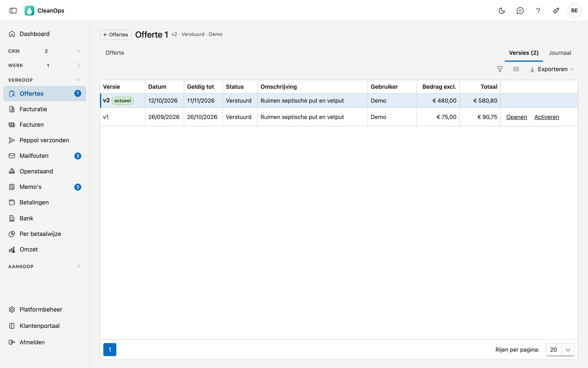The width and height of the screenshot is (588, 368).
Task: Open Omzet in the sidebar
Action: pyautogui.click(x=45, y=249)
